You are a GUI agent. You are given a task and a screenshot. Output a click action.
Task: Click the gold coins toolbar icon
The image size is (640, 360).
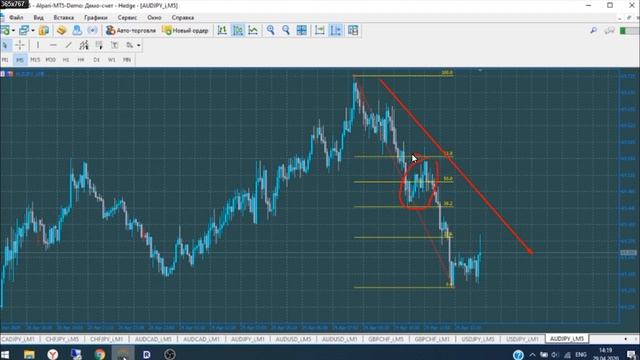(62, 30)
